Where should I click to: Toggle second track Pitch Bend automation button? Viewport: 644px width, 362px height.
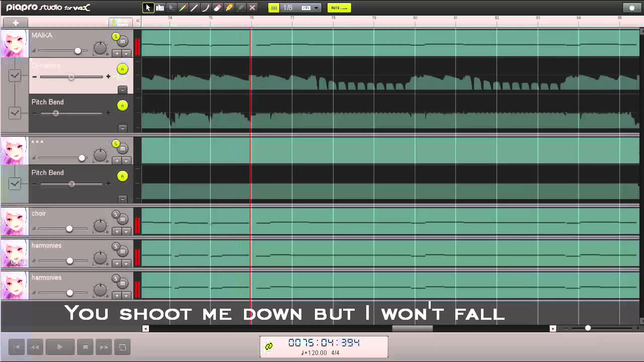(122, 176)
